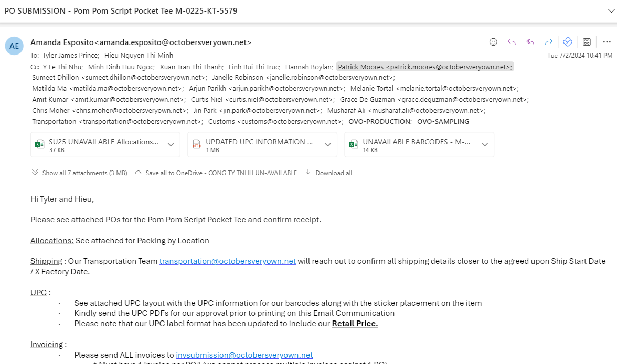Viewport: 617px width, 364px height.
Task: Click Download all attachments
Action: point(328,173)
